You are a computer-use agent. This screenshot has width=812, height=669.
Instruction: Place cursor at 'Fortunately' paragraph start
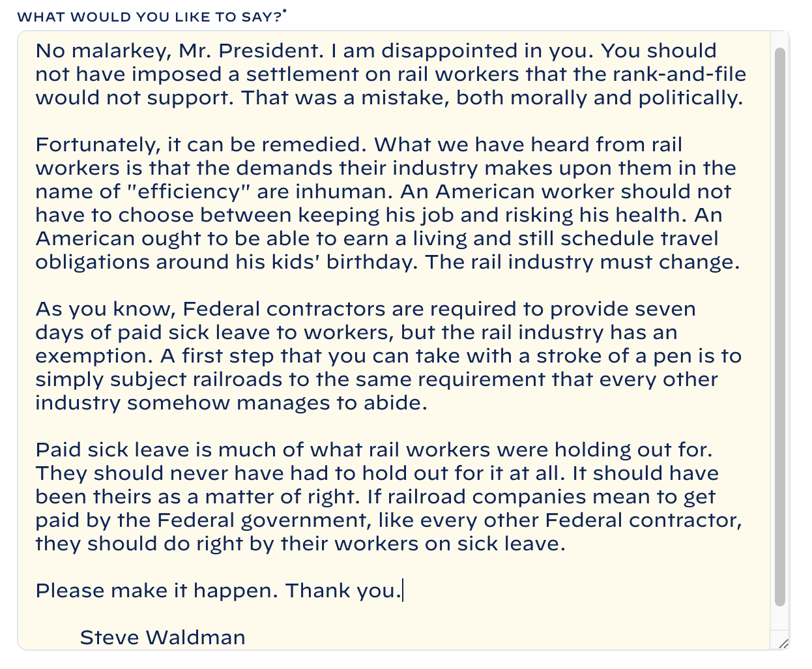pyautogui.click(x=36, y=145)
